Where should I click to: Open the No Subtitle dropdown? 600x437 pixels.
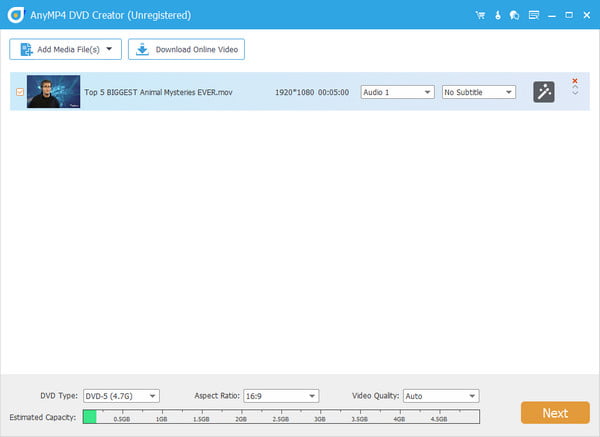478,92
